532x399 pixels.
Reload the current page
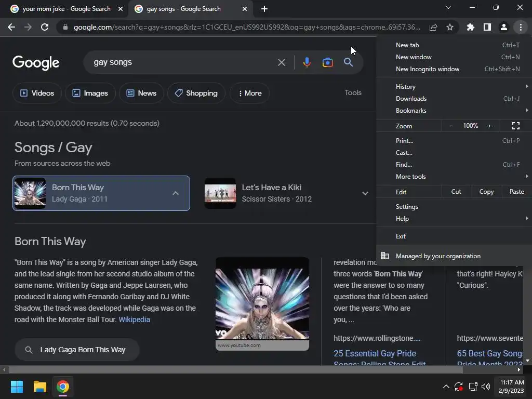[x=45, y=27]
